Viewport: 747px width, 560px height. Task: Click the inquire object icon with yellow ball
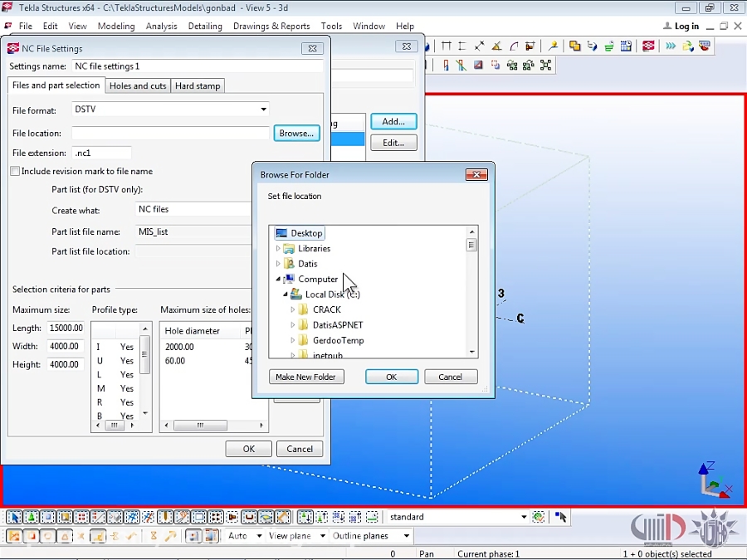tap(553, 46)
